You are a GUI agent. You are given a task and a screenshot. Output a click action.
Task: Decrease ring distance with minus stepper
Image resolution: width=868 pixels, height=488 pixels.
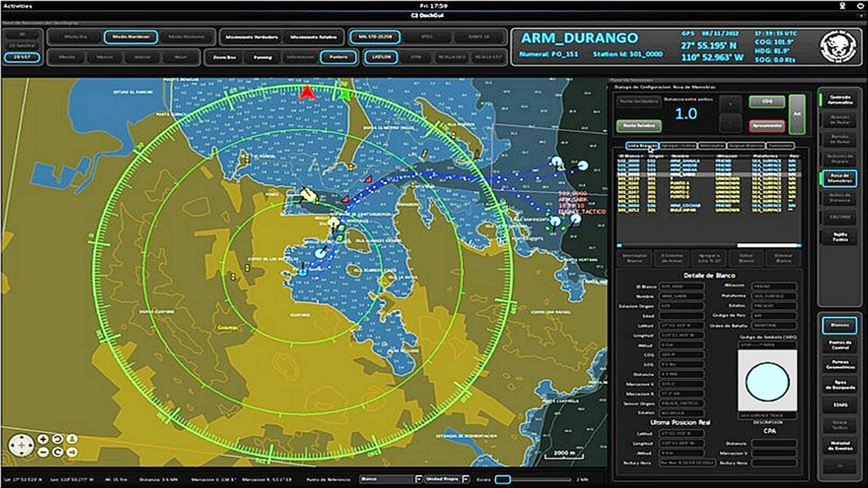tap(730, 123)
